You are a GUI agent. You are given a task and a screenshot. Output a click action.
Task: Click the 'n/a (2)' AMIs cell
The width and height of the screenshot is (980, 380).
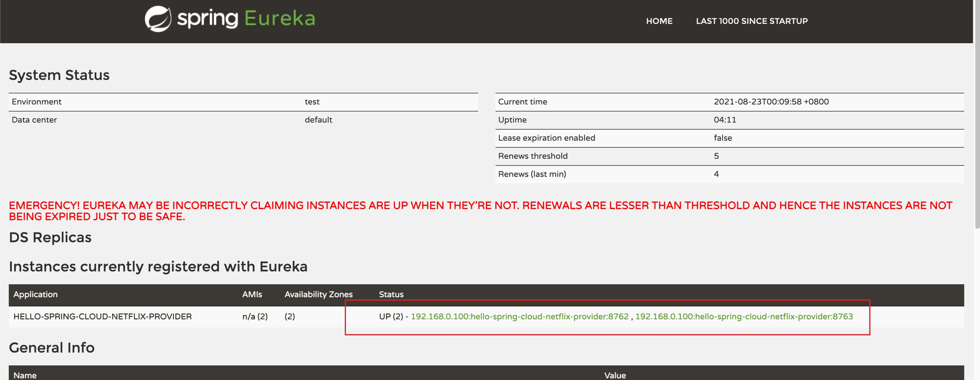(255, 317)
